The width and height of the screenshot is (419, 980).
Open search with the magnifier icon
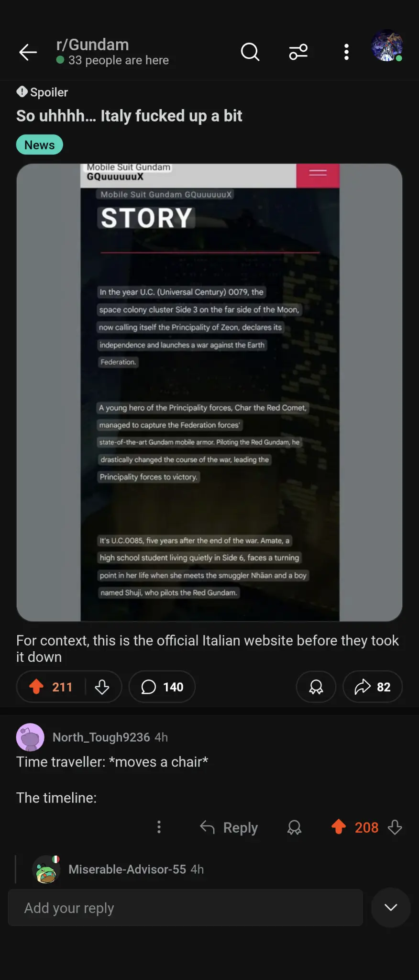[250, 52]
